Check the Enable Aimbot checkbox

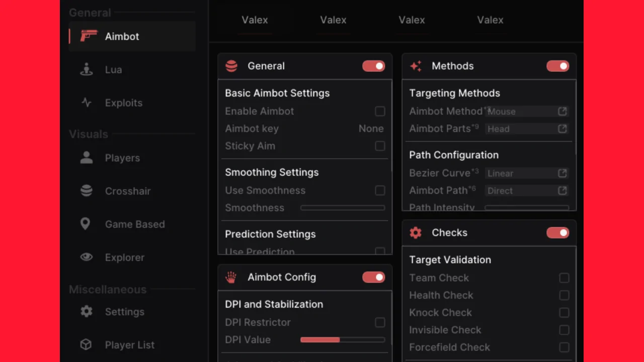pyautogui.click(x=380, y=111)
